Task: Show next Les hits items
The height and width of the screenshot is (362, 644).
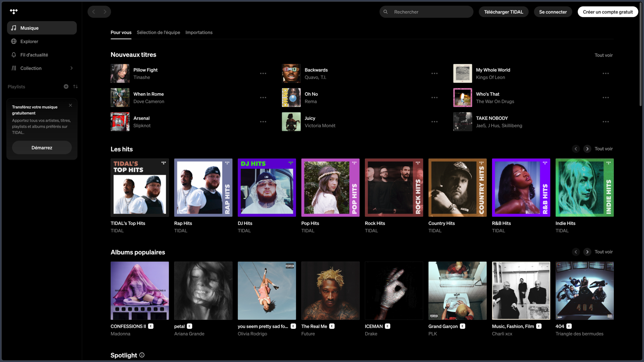Action: click(587, 149)
